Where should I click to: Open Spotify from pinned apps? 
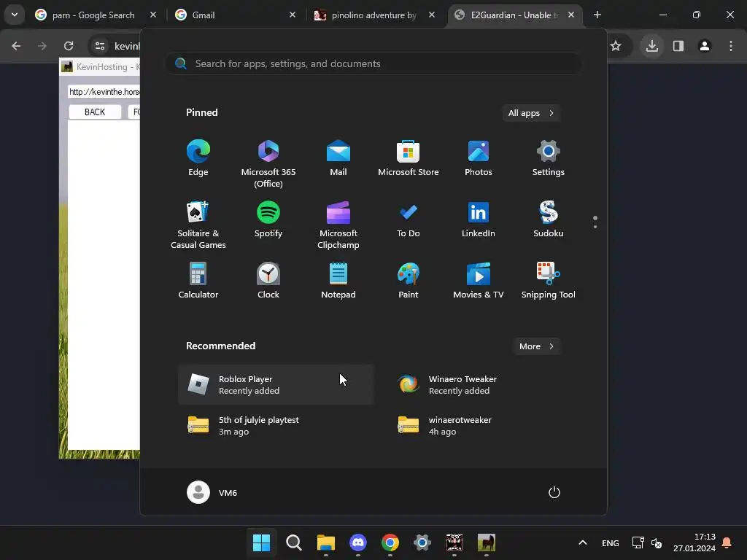(x=268, y=220)
